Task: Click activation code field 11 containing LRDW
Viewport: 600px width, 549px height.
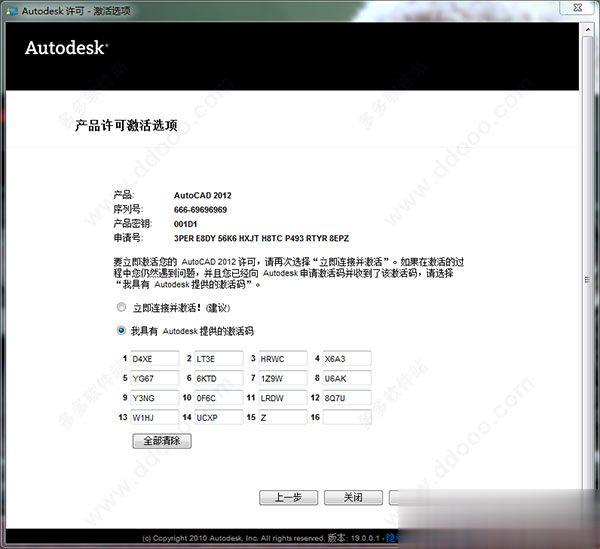Action: coord(283,397)
